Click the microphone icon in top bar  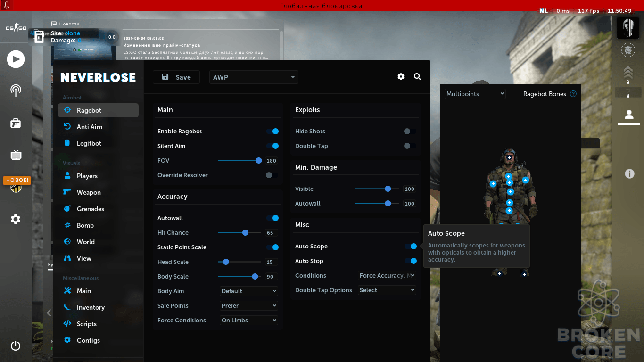pyautogui.click(x=7, y=5)
